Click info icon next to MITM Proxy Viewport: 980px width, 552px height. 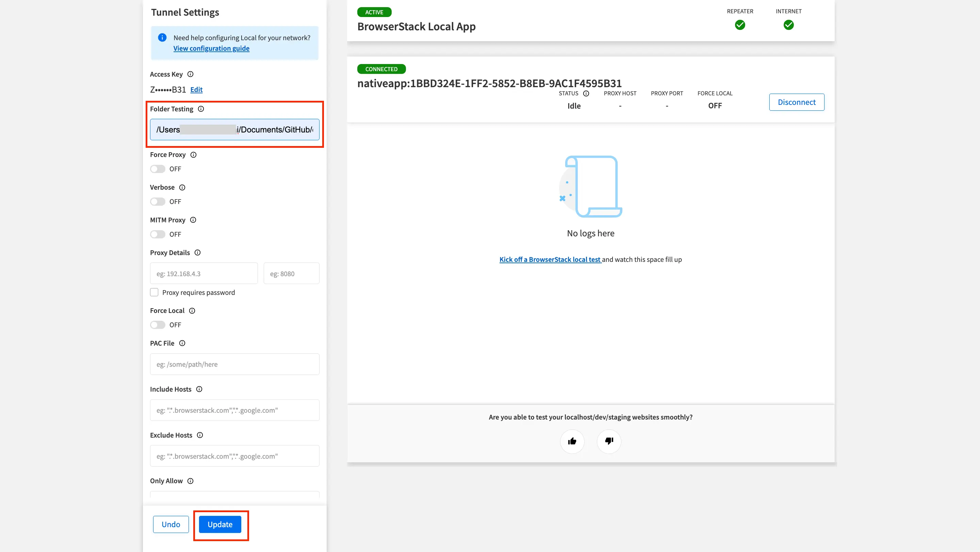click(193, 220)
